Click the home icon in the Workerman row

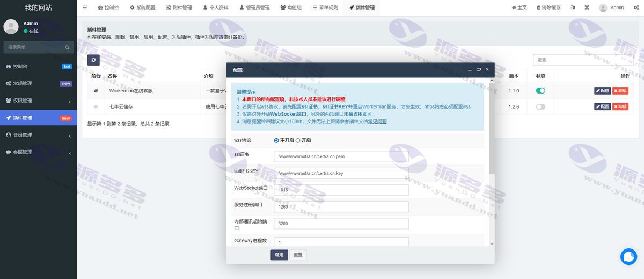click(96, 91)
